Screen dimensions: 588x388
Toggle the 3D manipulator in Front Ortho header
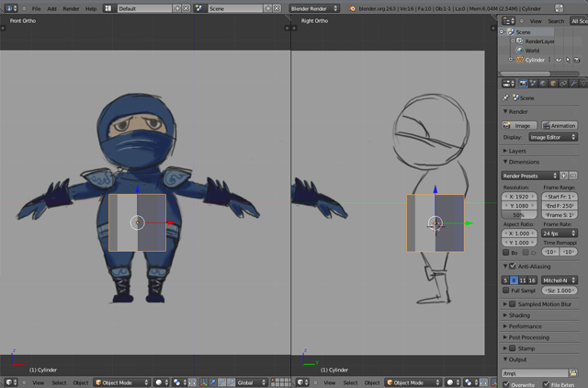click(204, 382)
